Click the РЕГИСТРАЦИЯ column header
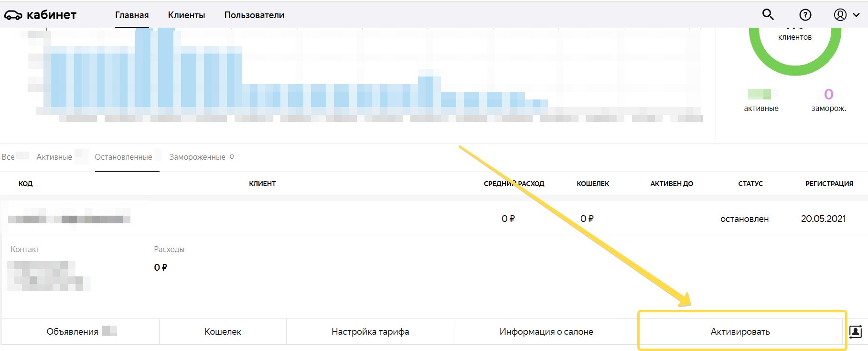 829,184
